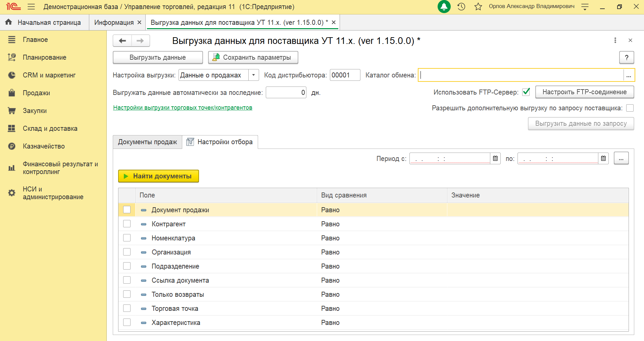The height and width of the screenshot is (341, 644).
Task: Browse for exchange catalog with ellipsis
Action: coord(629,75)
